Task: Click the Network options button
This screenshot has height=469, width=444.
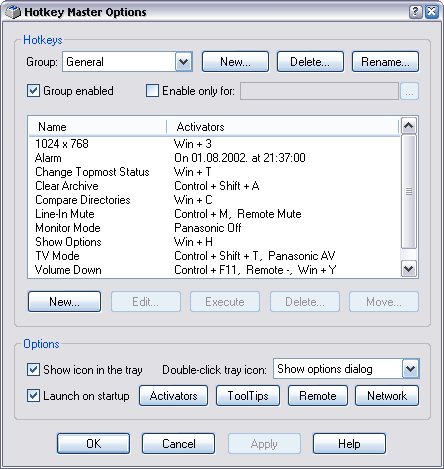Action: point(387,396)
